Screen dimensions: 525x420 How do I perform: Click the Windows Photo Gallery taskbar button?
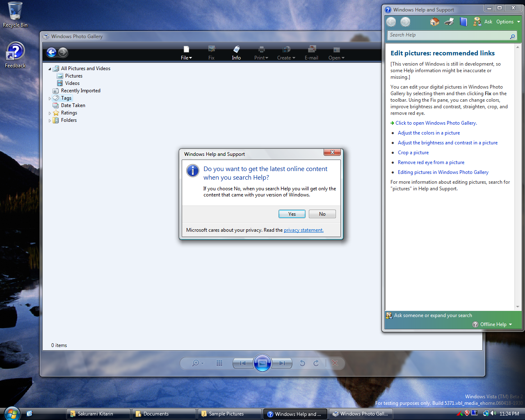point(361,414)
